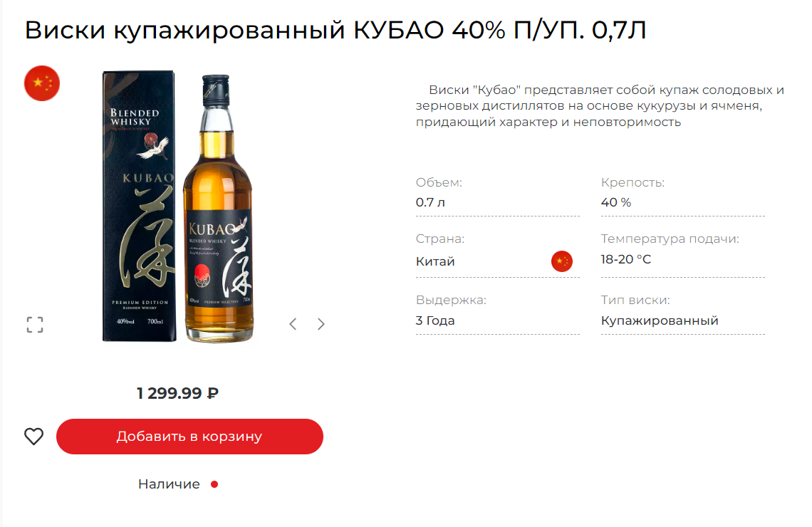Click the red availability dot indicator

pyautogui.click(x=214, y=484)
